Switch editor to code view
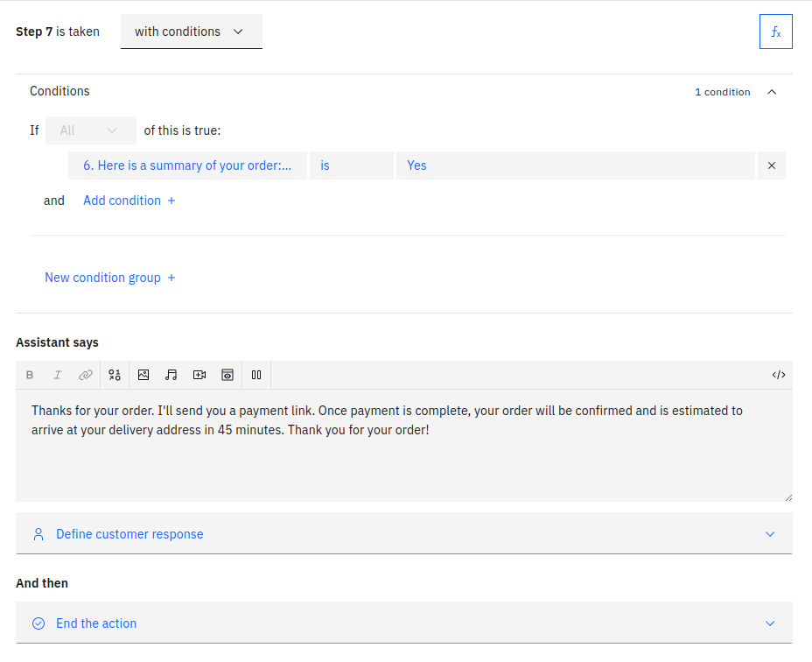The width and height of the screenshot is (812, 662). coord(778,375)
